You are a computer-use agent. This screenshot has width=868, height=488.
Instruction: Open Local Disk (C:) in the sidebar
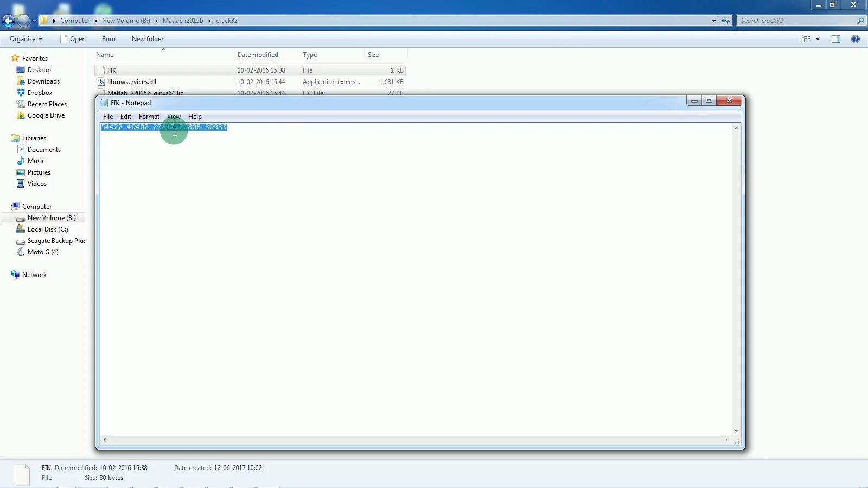(48, 229)
